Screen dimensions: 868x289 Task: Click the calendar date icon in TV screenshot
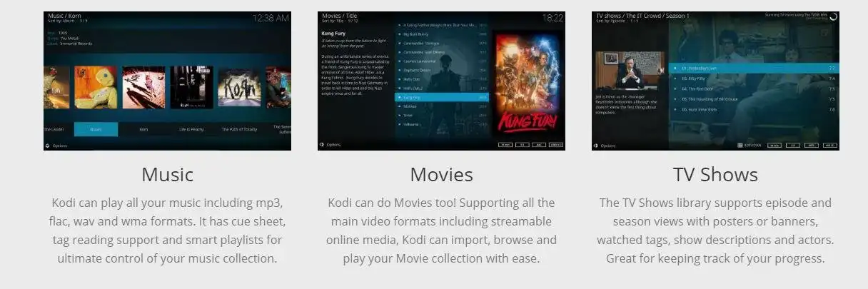(740, 145)
